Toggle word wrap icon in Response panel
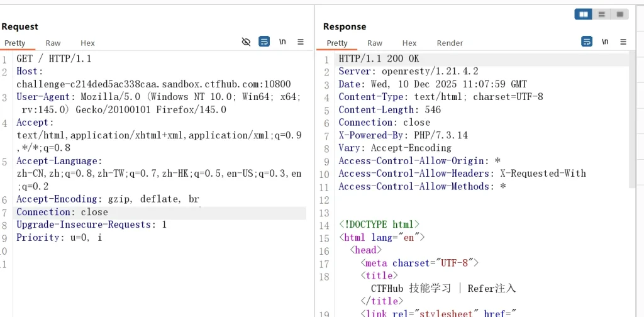Image resolution: width=644 pixels, height=317 pixels. 587,42
